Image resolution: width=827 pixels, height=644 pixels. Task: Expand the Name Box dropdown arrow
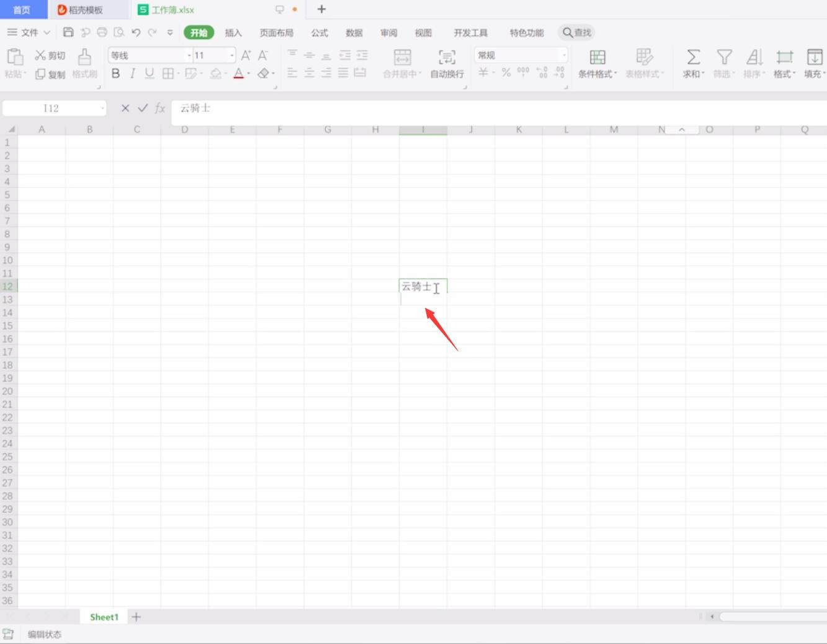tap(102, 108)
